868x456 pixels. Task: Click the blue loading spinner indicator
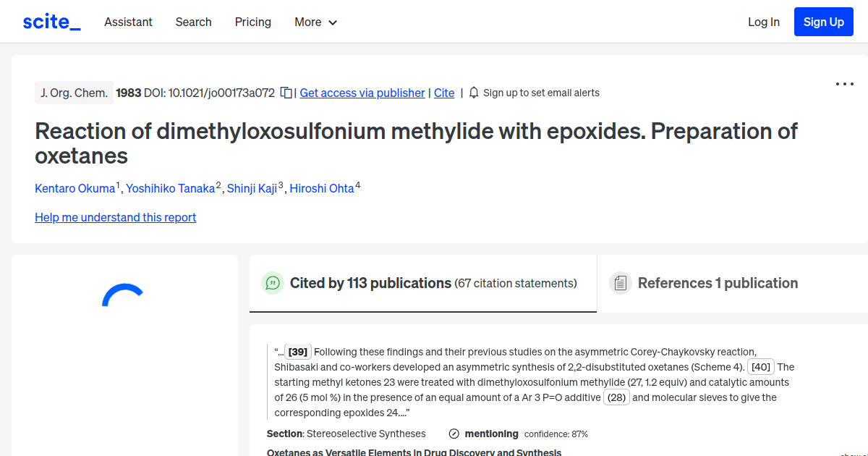coord(124,297)
